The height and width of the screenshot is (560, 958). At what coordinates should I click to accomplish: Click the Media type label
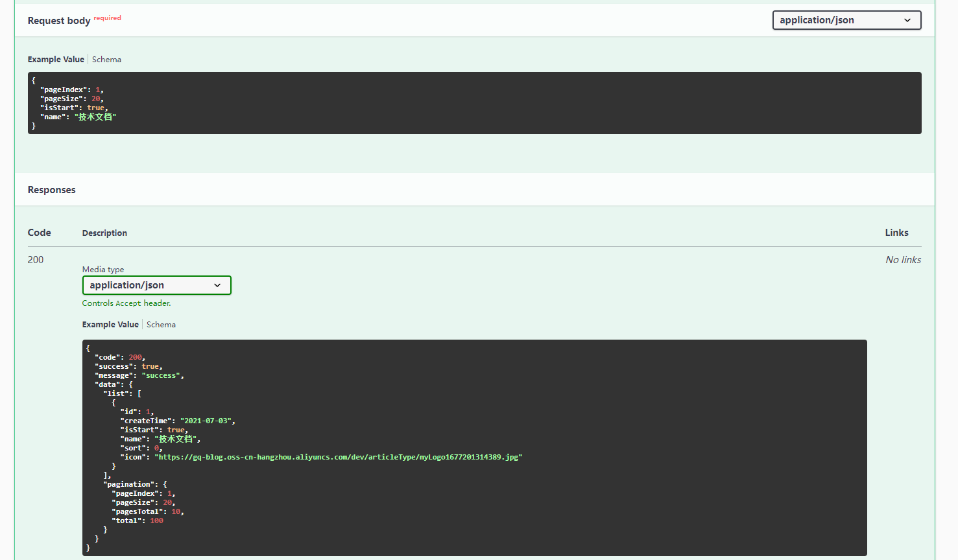(x=103, y=270)
